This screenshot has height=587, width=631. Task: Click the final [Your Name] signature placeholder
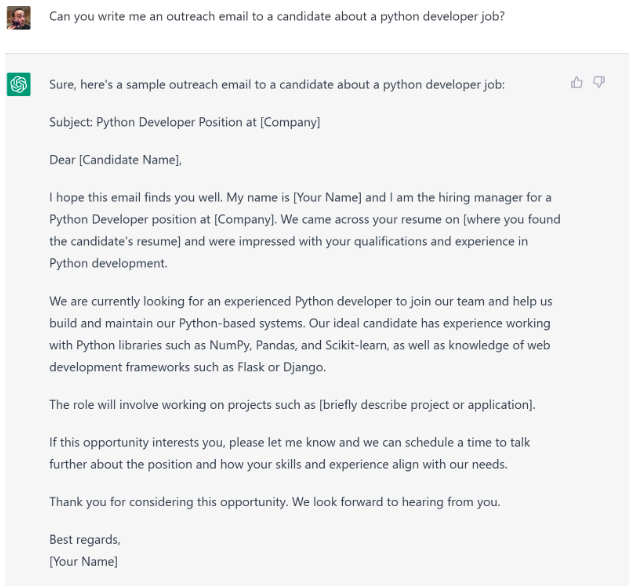click(83, 562)
